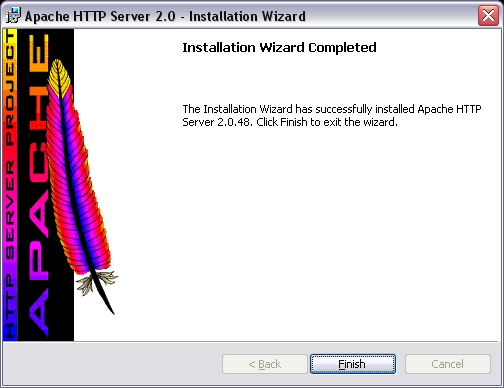Click the Finish button to exit wizard

click(353, 364)
